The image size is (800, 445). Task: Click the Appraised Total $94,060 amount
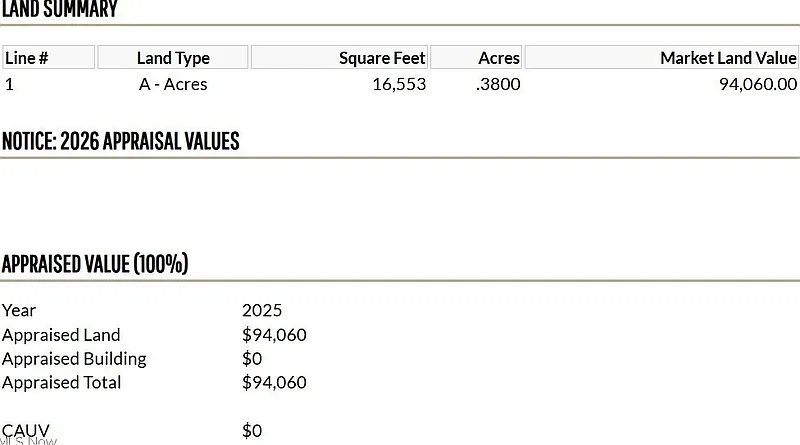pos(274,382)
